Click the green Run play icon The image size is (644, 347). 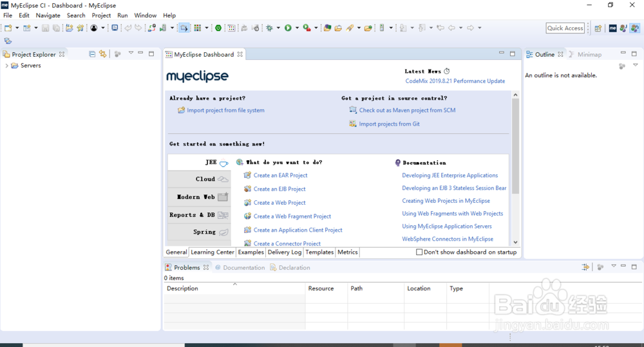pos(288,28)
